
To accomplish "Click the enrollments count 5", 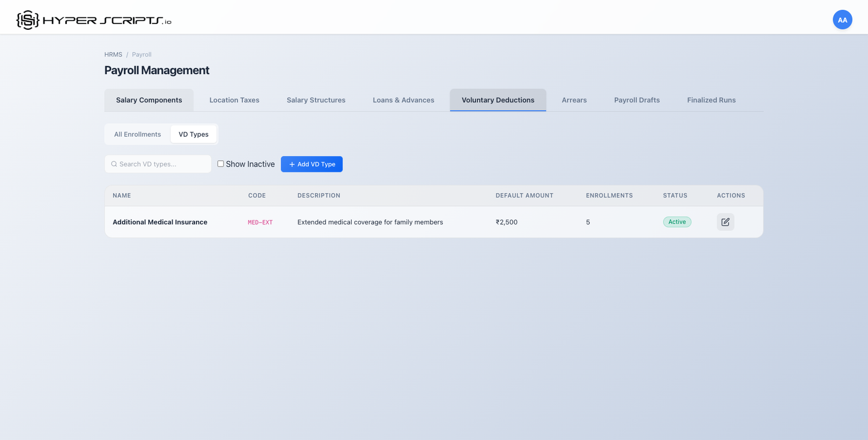I will point(588,222).
